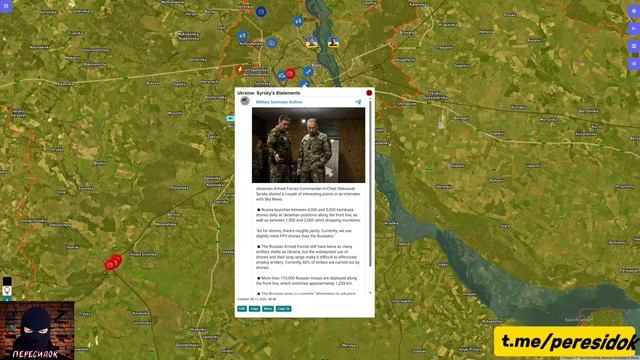Click the quote about FPV drone parity
This screenshot has width=640, height=360.
coord(304,233)
